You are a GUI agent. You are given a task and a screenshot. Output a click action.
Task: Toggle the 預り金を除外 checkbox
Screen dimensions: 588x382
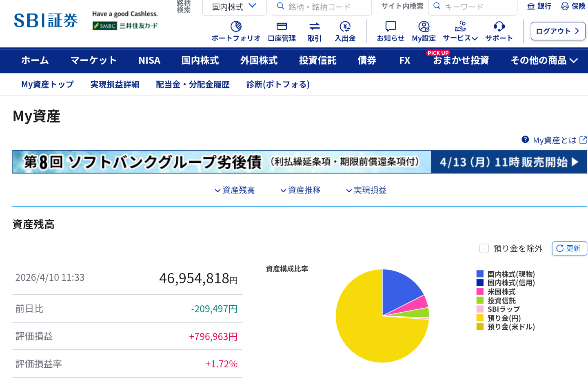484,249
